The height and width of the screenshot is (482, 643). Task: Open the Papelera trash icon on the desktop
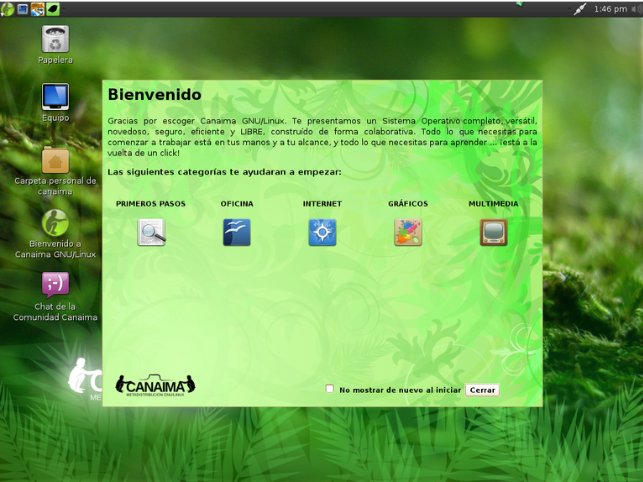tap(55, 39)
